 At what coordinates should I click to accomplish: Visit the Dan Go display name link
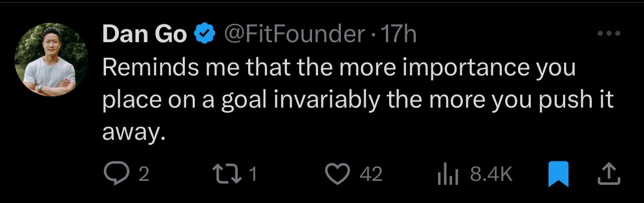(144, 34)
